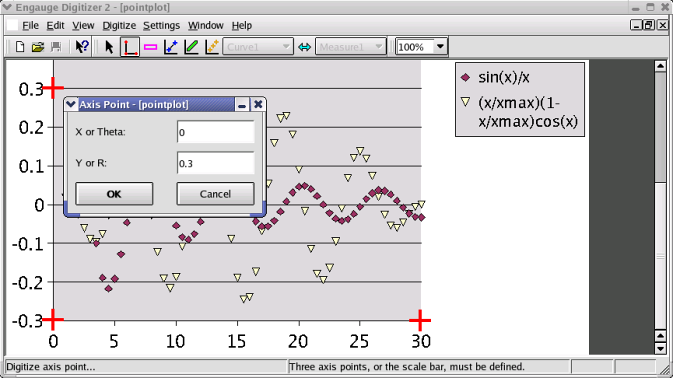Activate the What's This help pointer

(x=82, y=47)
